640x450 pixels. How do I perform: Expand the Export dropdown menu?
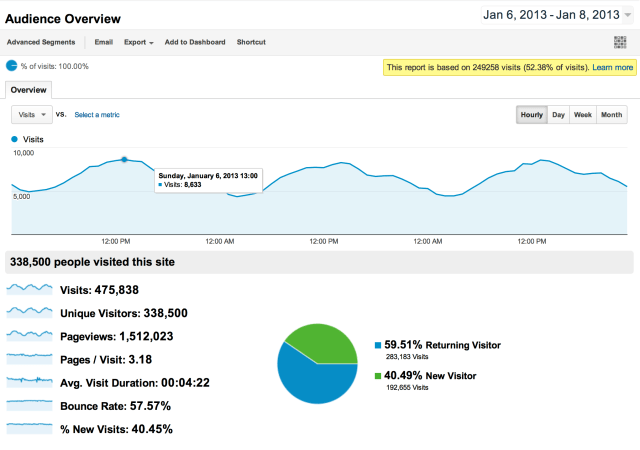pyautogui.click(x=139, y=42)
